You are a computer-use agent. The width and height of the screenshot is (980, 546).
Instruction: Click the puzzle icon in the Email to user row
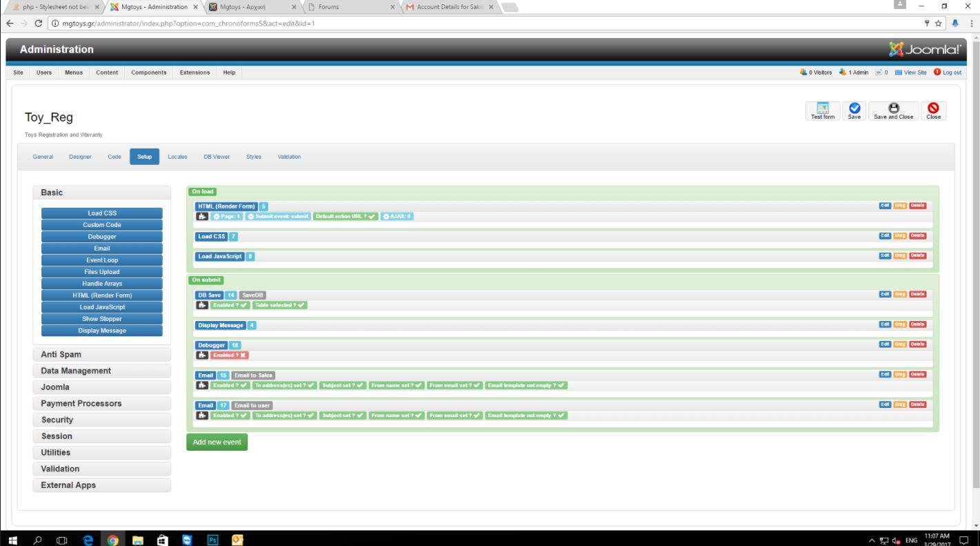point(202,416)
